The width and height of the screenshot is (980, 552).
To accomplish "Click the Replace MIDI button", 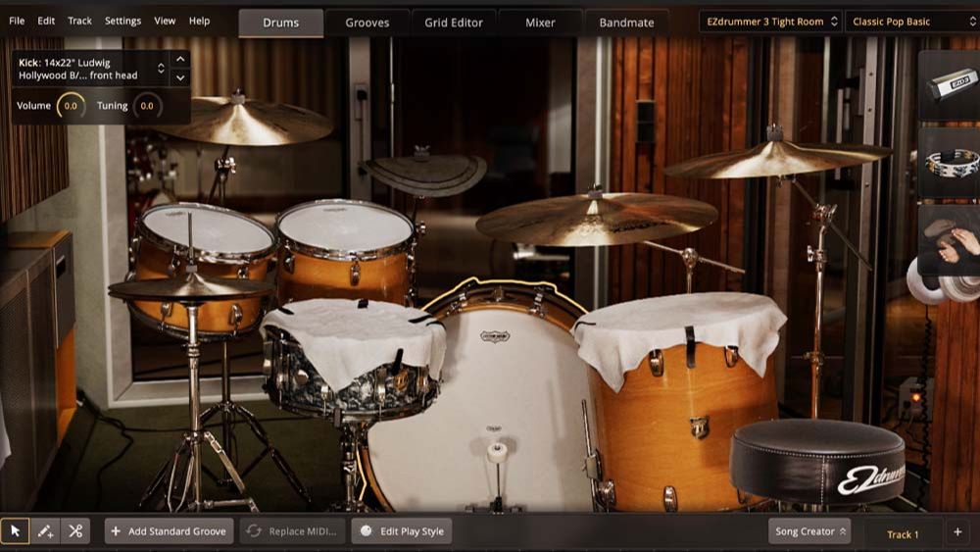I will (292, 531).
